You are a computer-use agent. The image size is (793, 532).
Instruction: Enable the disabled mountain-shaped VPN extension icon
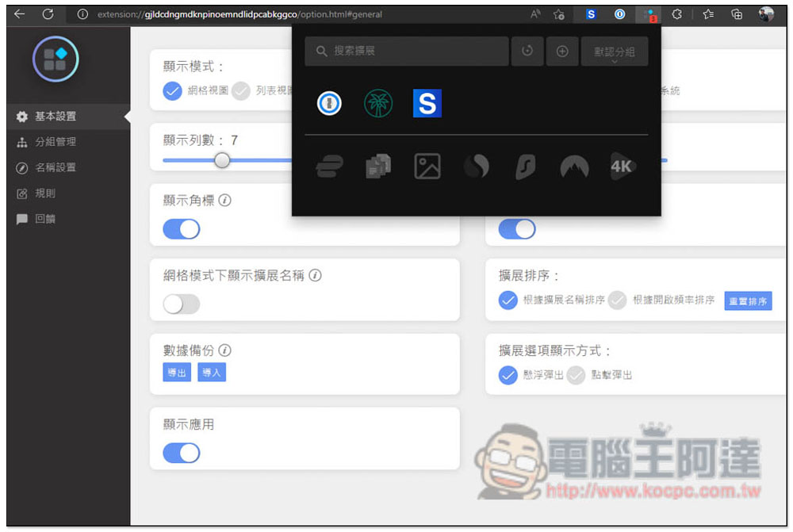pos(574,166)
